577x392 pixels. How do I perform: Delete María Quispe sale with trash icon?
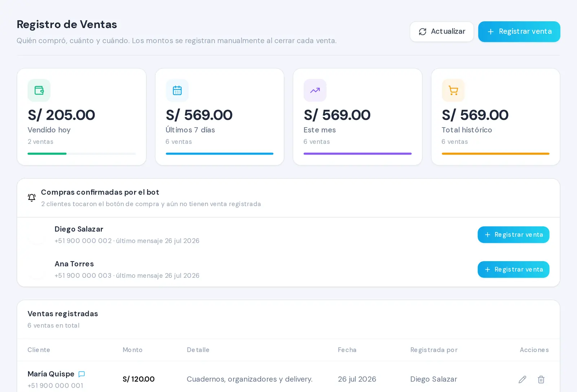click(541, 379)
